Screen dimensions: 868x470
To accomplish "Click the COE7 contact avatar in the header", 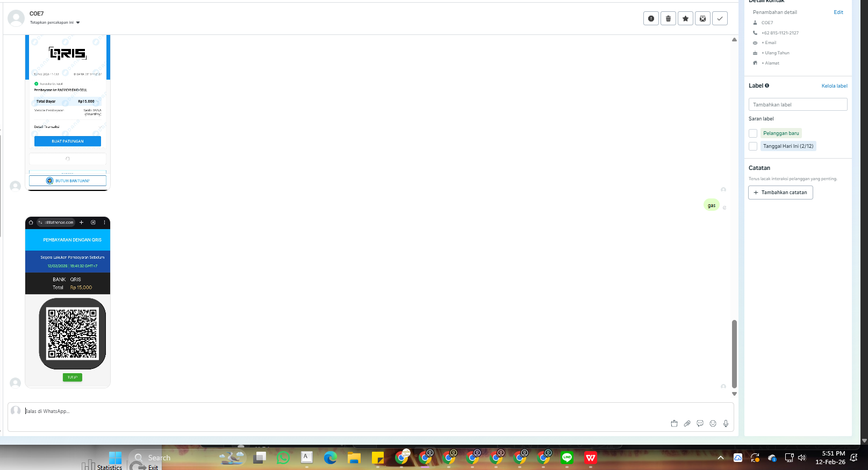I will click(x=16, y=18).
